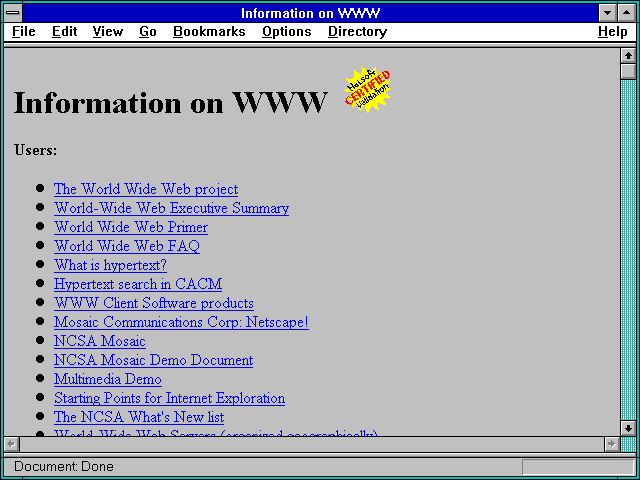Open the Edit menu
640x480 pixels.
pyautogui.click(x=64, y=32)
